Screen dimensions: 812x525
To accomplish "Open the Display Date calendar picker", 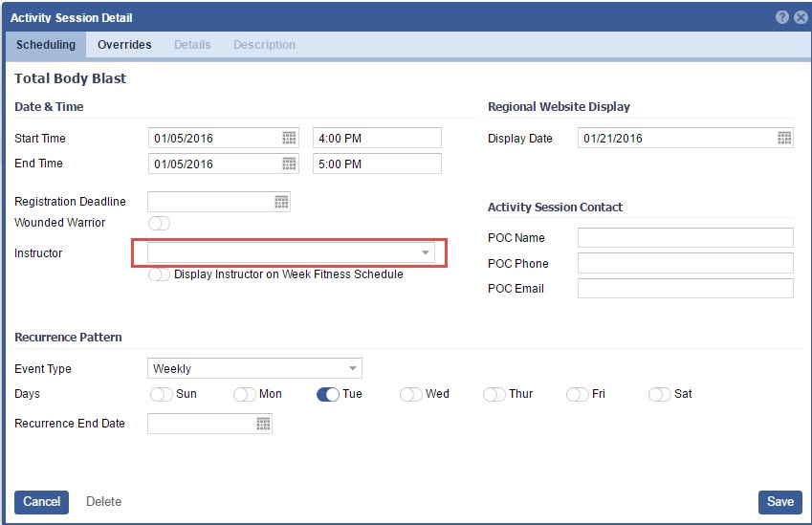I will pyautogui.click(x=784, y=138).
